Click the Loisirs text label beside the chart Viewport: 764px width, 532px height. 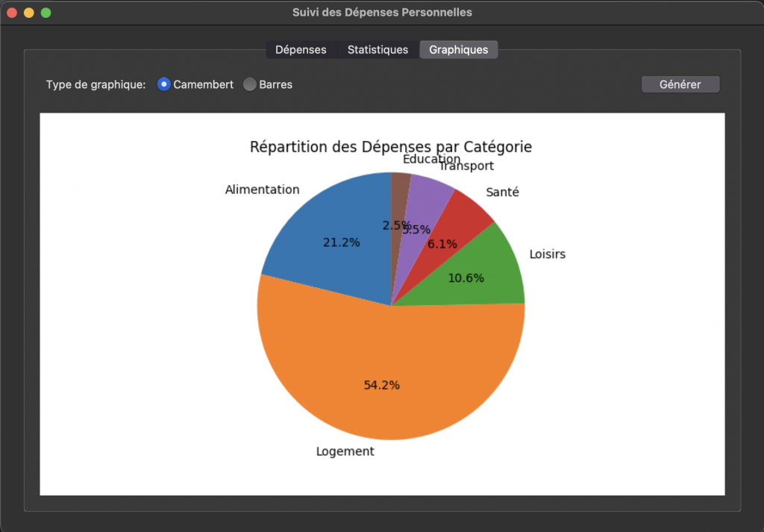(547, 254)
